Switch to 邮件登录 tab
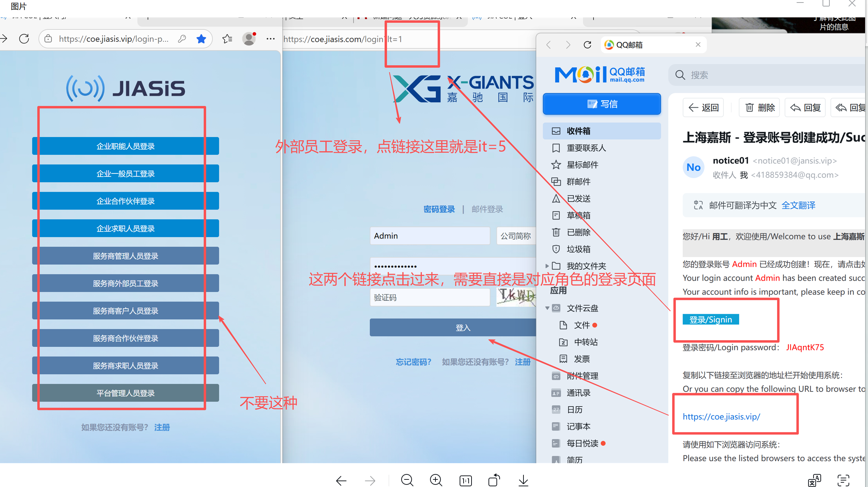868x487 pixels. (487, 209)
